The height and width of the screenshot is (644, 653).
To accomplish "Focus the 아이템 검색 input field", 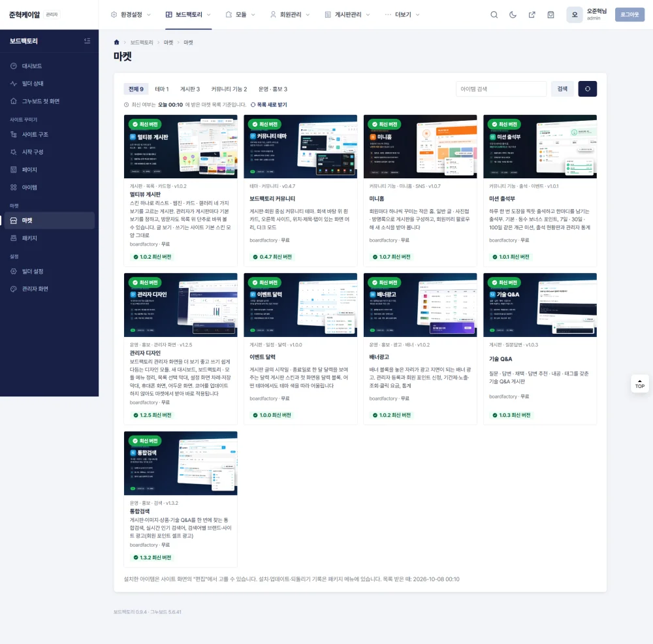I will click(501, 89).
